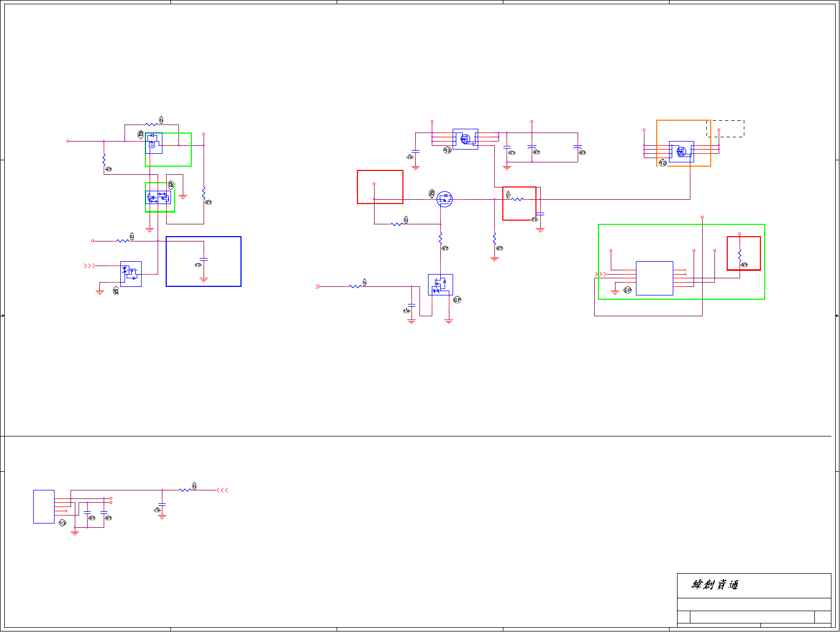Viewport: 840px width, 632px height.
Task: Select the rightmost capacitor in top center row
Action: 578,146
